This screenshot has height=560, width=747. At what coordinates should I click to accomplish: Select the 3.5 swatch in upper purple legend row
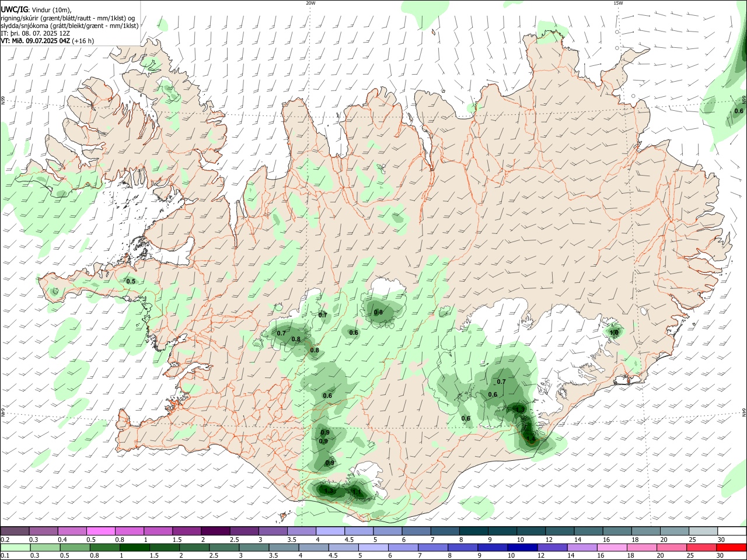coord(302,531)
